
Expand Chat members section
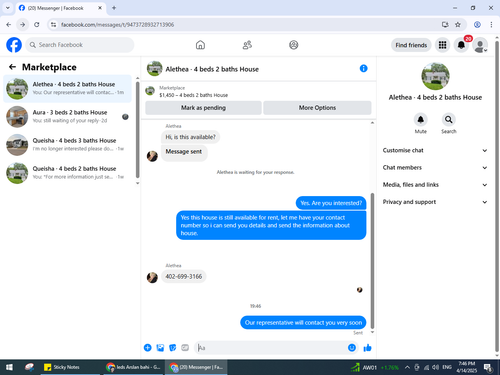tap(435, 168)
